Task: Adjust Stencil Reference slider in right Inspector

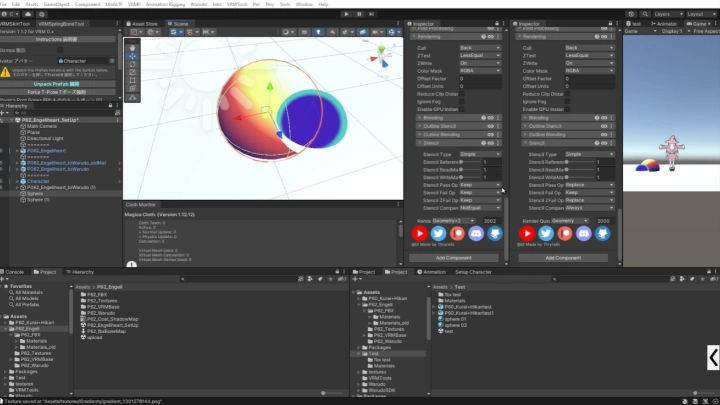Action: click(x=572, y=162)
